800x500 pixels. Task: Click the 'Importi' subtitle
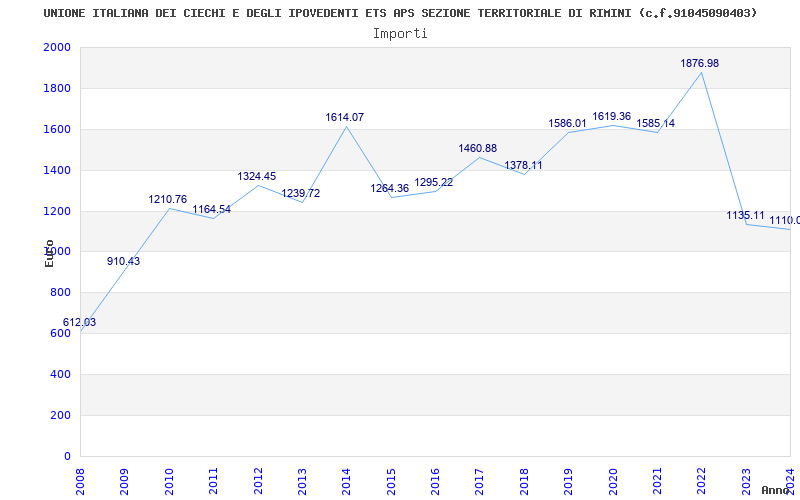pos(400,34)
